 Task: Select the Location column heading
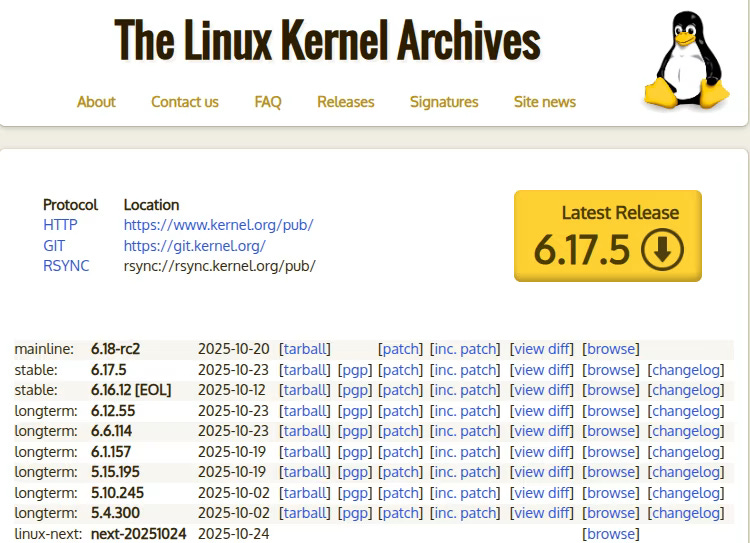click(x=151, y=205)
